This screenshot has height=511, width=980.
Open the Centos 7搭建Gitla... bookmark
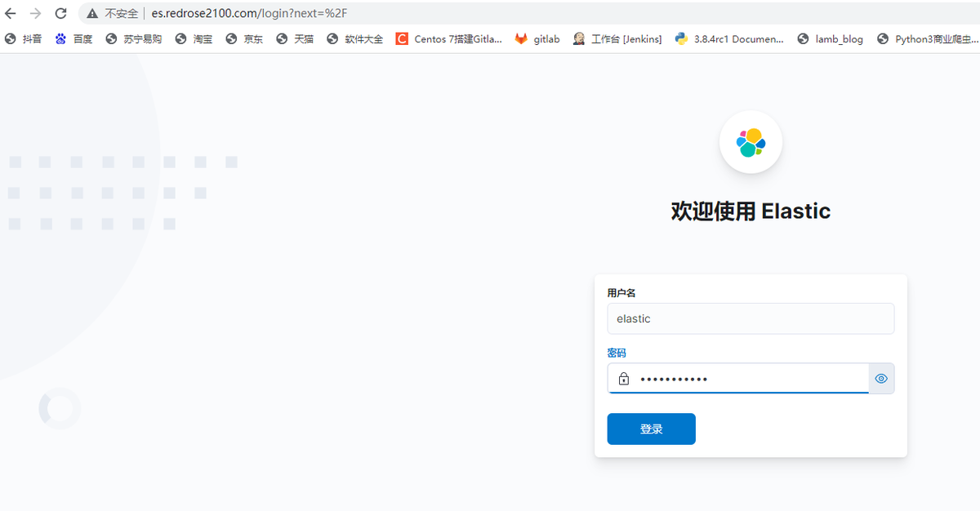point(448,38)
